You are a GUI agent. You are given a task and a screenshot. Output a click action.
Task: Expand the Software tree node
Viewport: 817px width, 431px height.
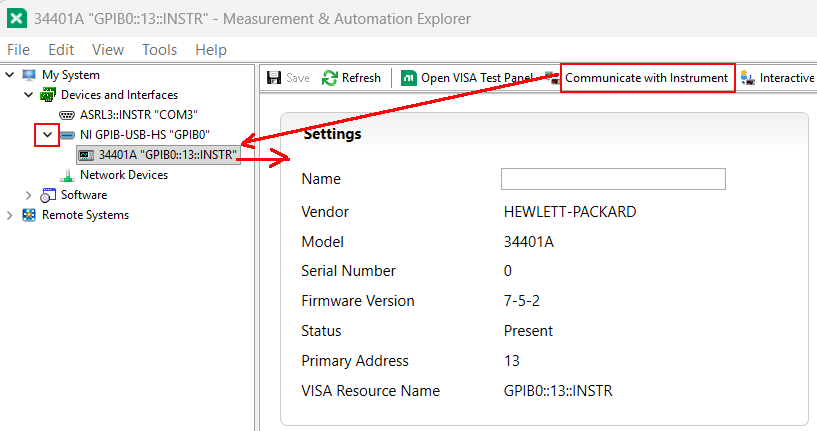pos(29,195)
